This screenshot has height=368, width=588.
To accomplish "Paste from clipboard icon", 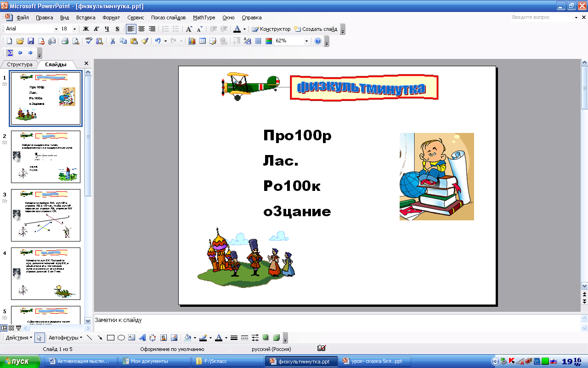I will click(x=134, y=41).
